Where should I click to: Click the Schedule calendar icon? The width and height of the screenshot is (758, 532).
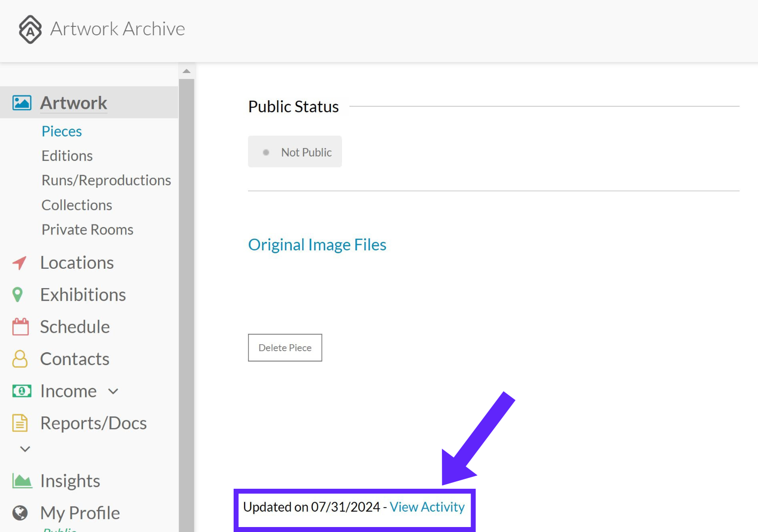click(x=20, y=327)
